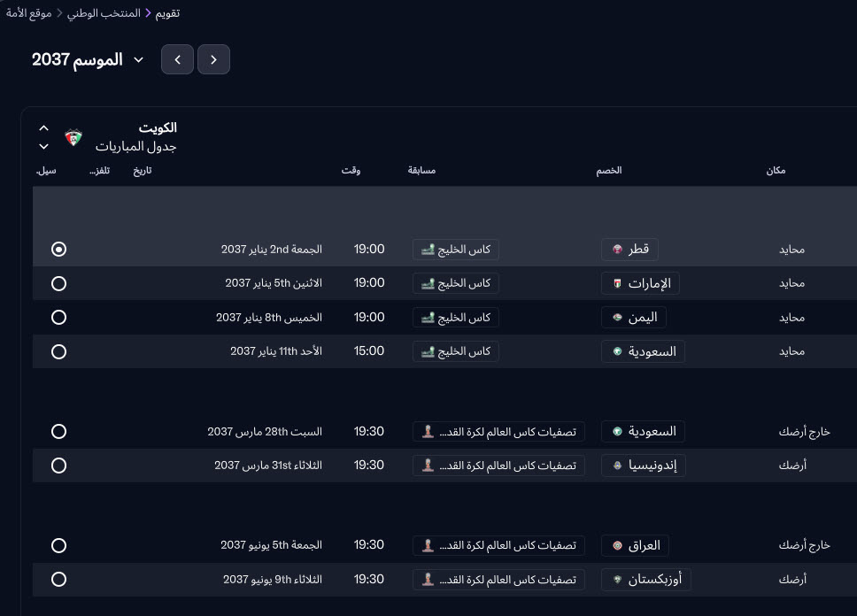Click the Kuwait team flag badge

point(73,138)
